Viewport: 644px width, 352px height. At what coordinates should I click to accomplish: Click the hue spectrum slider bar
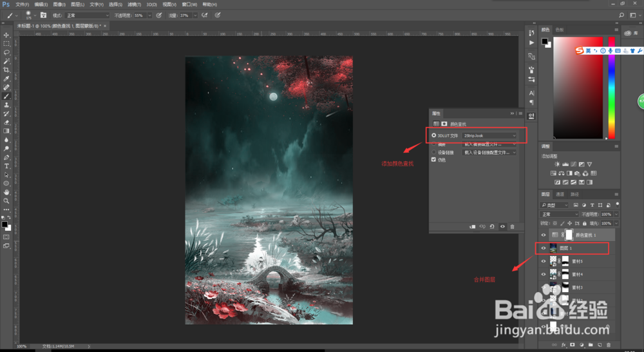point(612,88)
